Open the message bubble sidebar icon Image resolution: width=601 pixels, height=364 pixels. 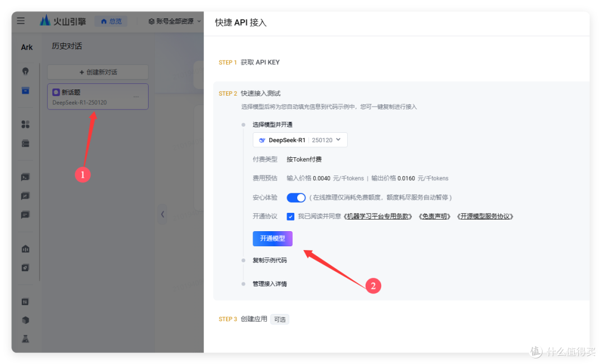tap(25, 215)
